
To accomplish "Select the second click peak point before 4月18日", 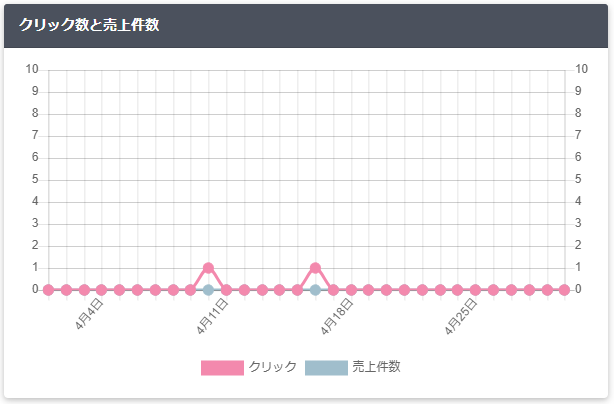I will [315, 268].
